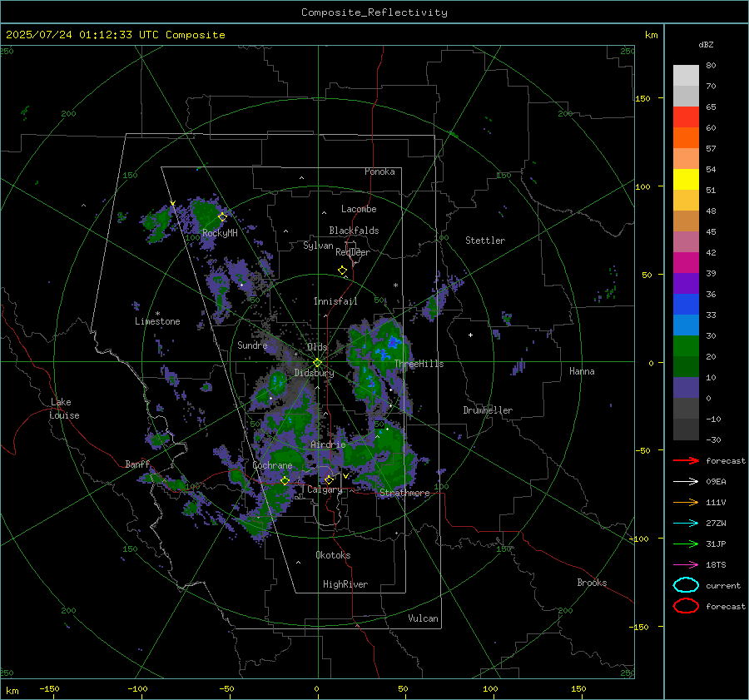
Task: Click the dBZ legend heading
Action: [706, 45]
